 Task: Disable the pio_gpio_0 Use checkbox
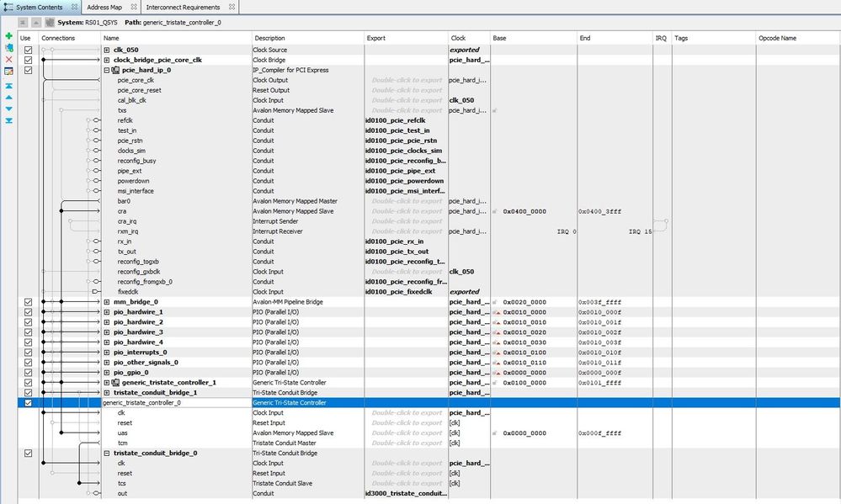[x=28, y=373]
